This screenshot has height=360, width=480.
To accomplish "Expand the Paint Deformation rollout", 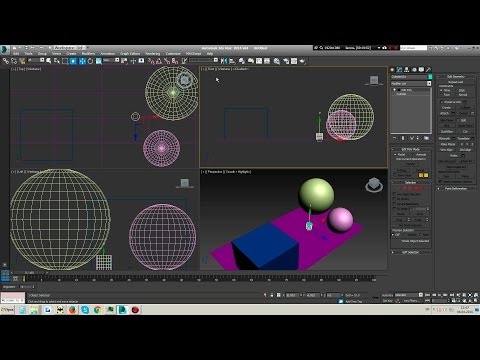I will coord(456,188).
